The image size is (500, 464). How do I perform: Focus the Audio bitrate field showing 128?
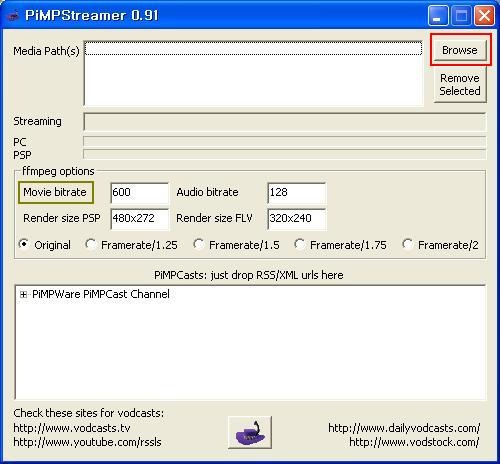(x=297, y=192)
